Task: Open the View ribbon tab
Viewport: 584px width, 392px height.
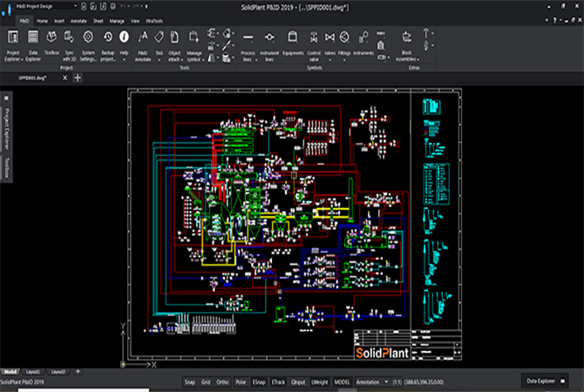Action: (x=135, y=21)
